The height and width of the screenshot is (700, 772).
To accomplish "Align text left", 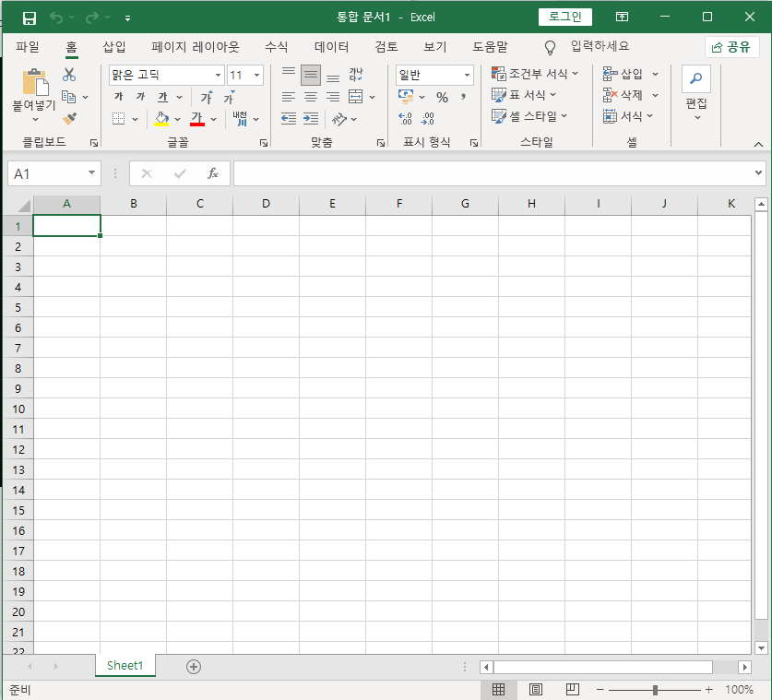I will click(289, 97).
